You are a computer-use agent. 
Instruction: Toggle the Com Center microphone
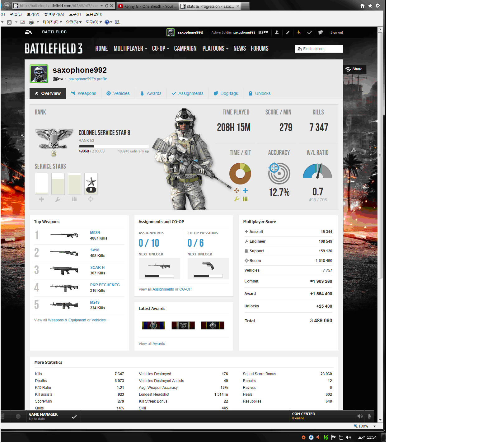point(369,416)
